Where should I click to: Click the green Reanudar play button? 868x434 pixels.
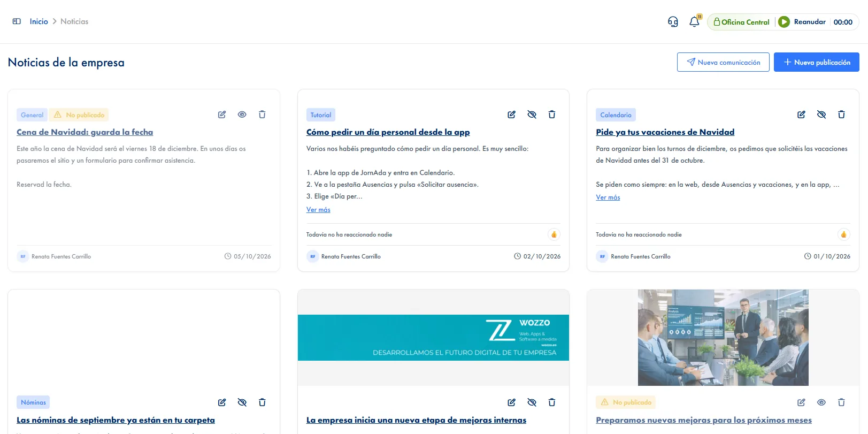(x=784, y=22)
